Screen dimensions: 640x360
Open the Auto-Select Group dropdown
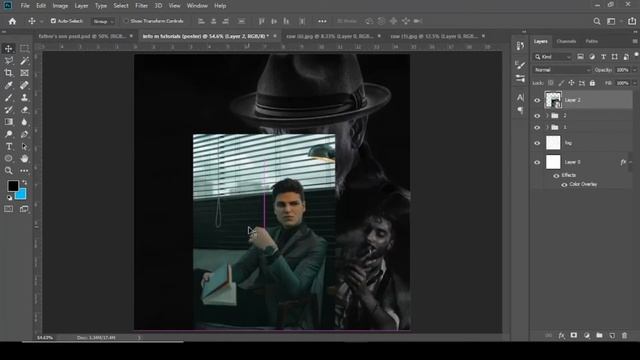tap(103, 21)
